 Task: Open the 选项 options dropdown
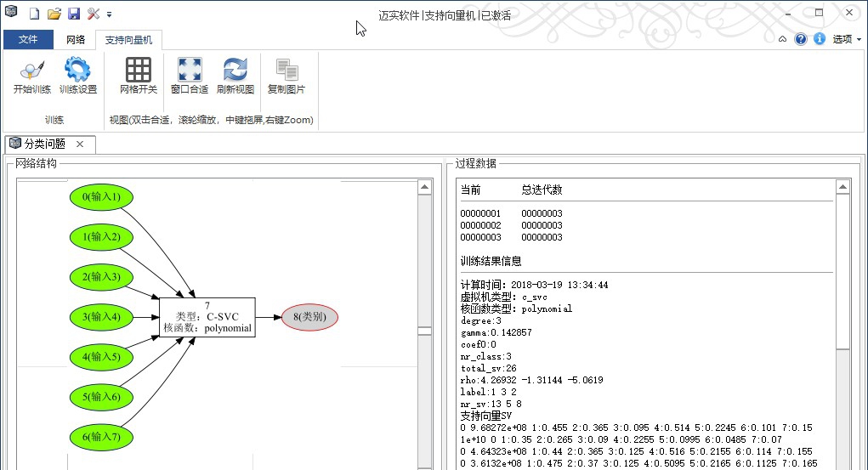(847, 39)
